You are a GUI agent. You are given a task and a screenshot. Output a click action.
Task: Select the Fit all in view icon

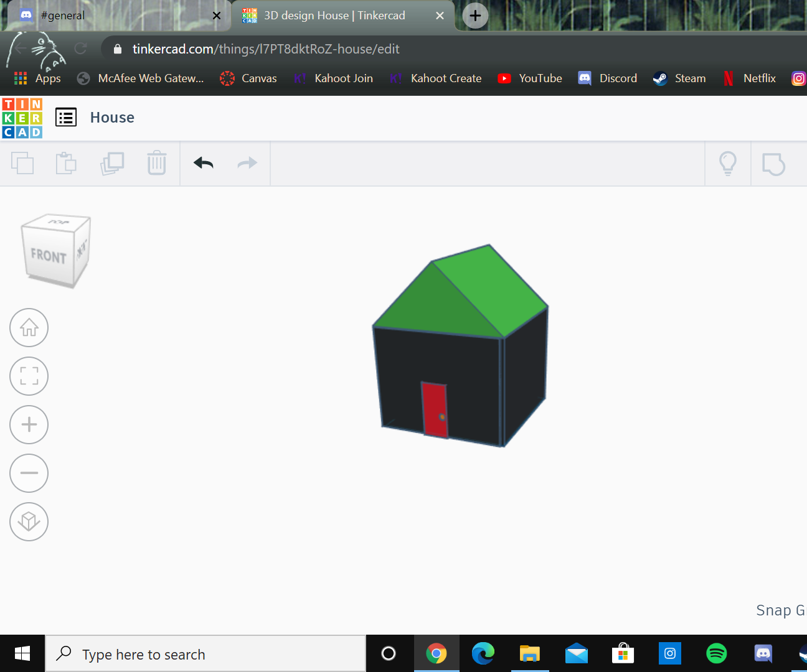coord(29,376)
